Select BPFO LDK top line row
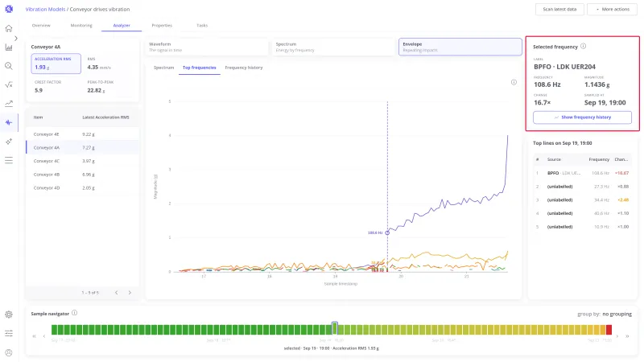644x362 pixels. (582, 173)
